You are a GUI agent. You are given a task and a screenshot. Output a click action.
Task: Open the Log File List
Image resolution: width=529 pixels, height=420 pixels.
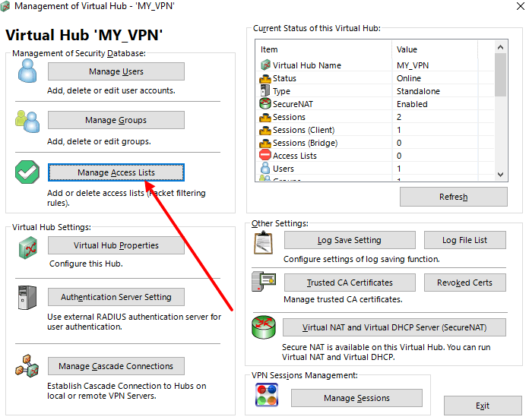(464, 240)
